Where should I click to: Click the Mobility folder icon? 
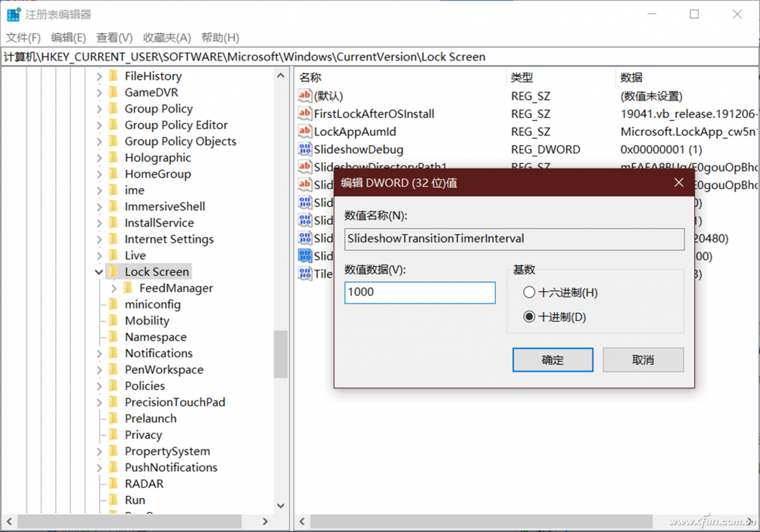113,320
